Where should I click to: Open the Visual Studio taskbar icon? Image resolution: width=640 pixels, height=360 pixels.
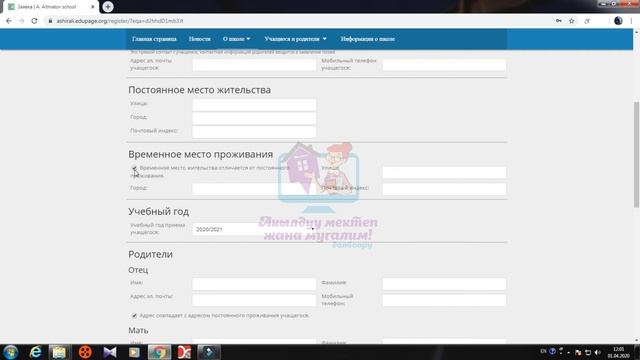[109, 352]
